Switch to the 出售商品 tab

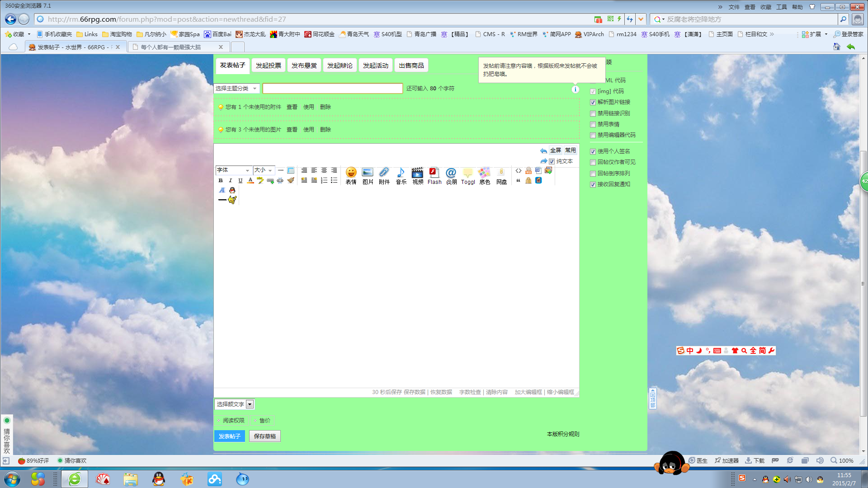pyautogui.click(x=411, y=66)
